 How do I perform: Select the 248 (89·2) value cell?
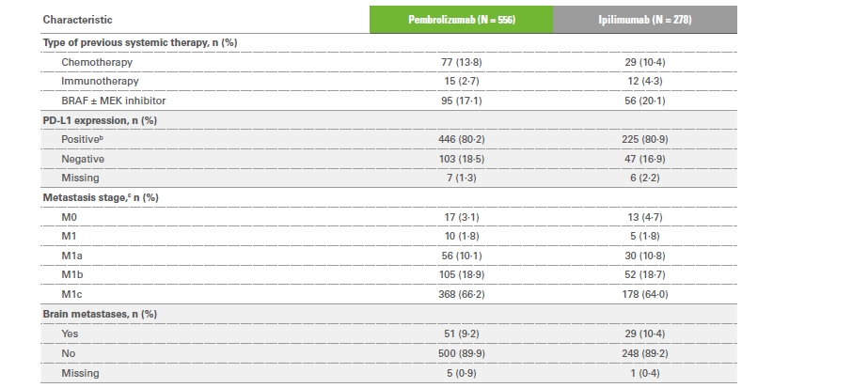(x=645, y=353)
